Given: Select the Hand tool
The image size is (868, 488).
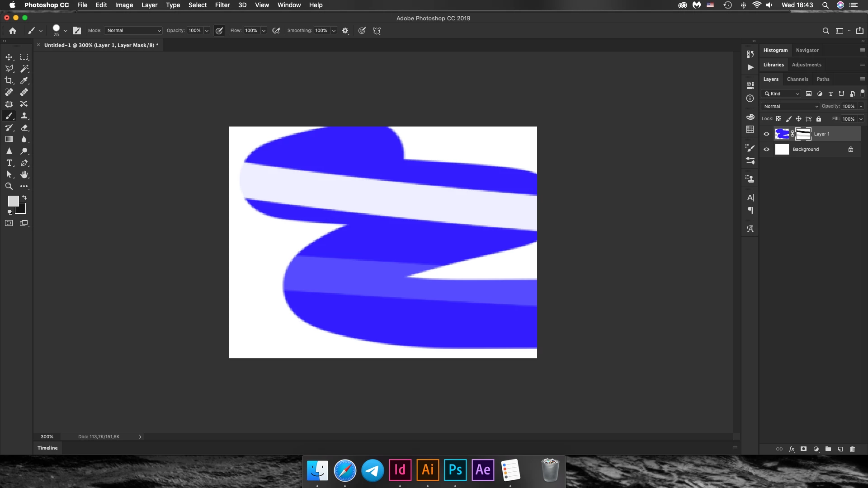Looking at the screenshot, I should (24, 174).
